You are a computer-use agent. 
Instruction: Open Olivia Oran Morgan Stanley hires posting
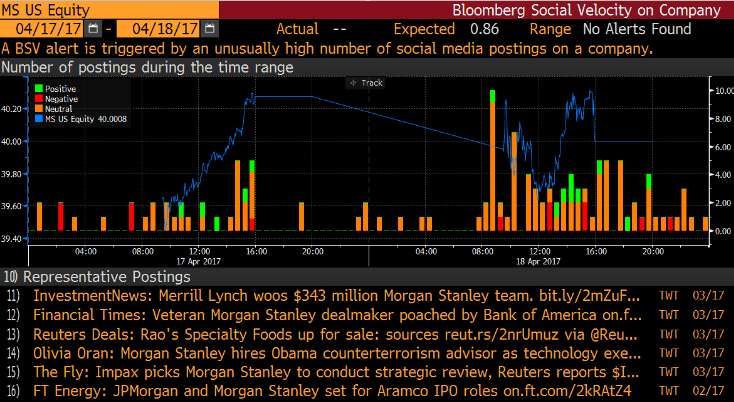coord(335,353)
